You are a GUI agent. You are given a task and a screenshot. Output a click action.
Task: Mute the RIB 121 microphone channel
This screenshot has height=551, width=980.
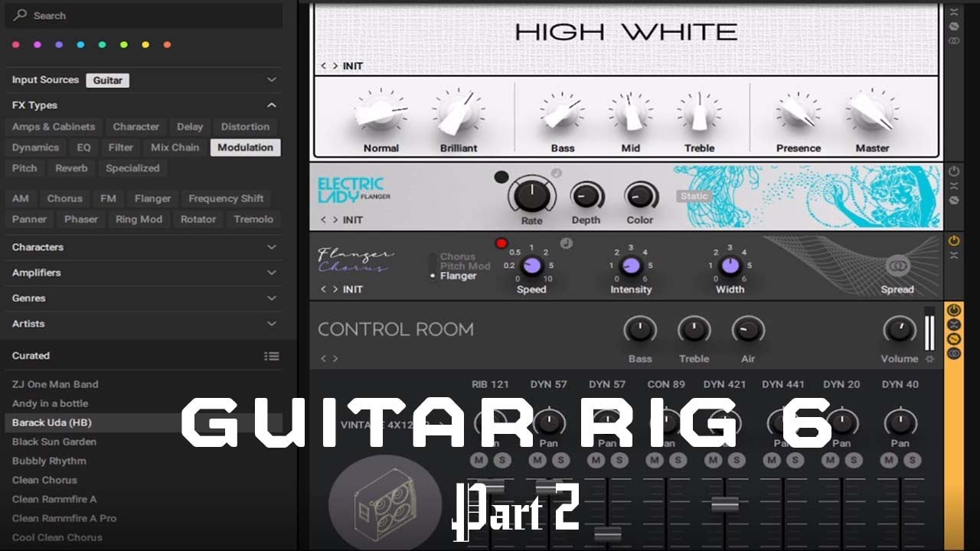(x=479, y=460)
